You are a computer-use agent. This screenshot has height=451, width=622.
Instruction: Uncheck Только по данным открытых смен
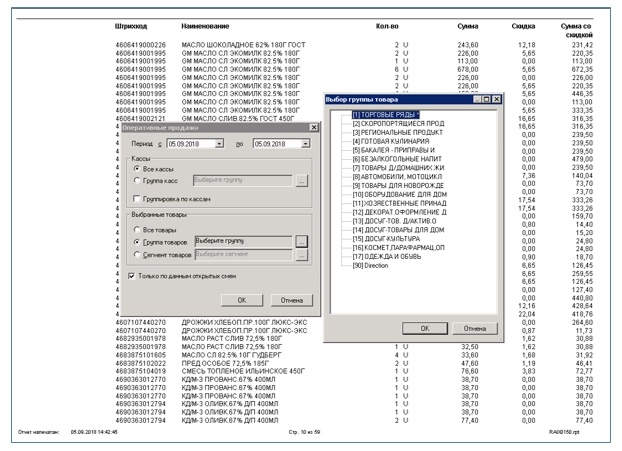pyautogui.click(x=132, y=276)
